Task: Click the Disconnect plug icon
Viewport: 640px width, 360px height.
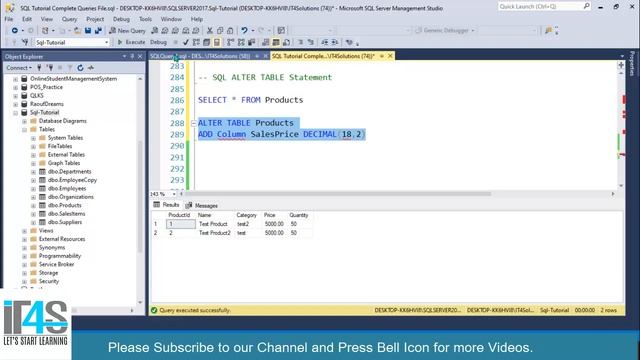Action: click(50, 68)
